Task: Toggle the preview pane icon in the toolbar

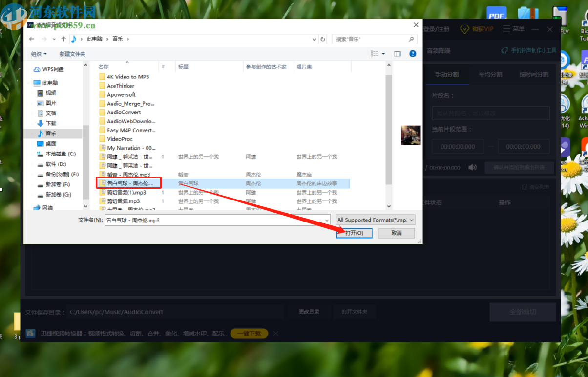Action: (397, 54)
